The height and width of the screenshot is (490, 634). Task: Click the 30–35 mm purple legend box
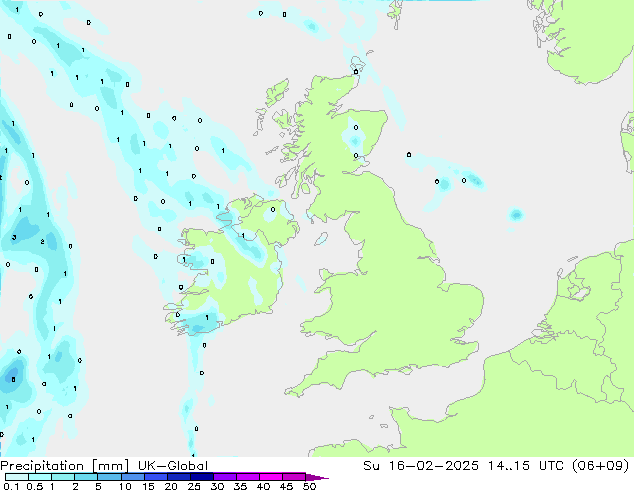coord(224,477)
